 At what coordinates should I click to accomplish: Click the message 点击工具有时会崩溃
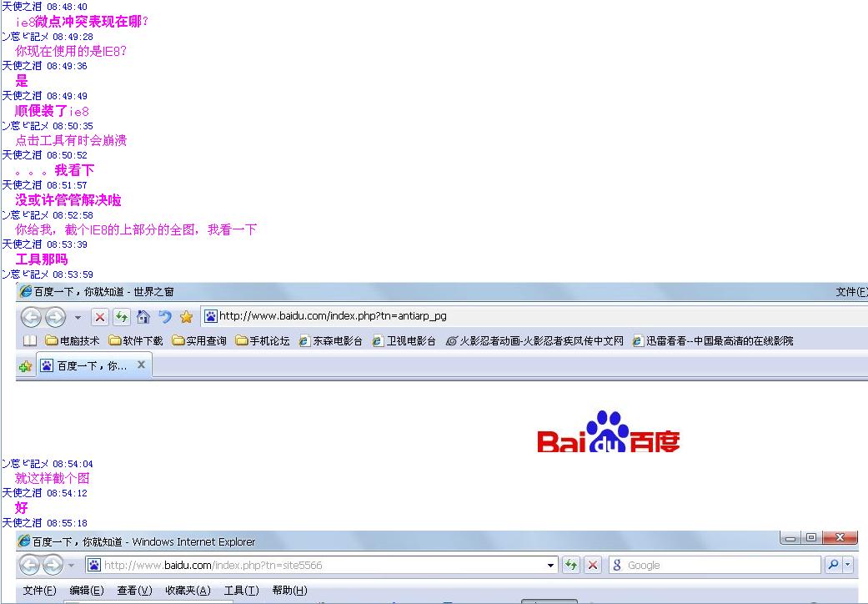pos(71,141)
